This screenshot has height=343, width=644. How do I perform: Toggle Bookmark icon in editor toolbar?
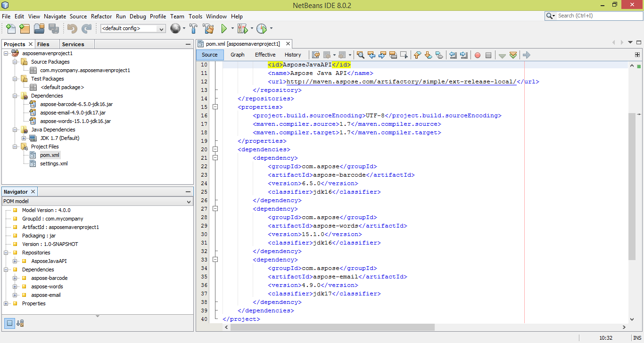point(439,55)
